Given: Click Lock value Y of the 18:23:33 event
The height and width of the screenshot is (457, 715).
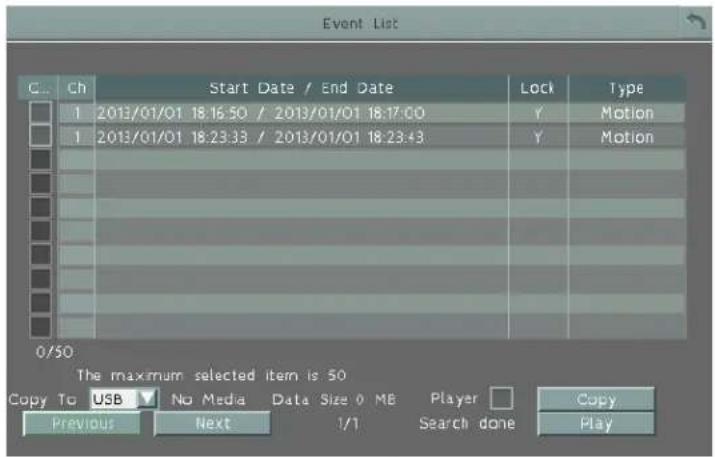Looking at the screenshot, I should (x=538, y=137).
